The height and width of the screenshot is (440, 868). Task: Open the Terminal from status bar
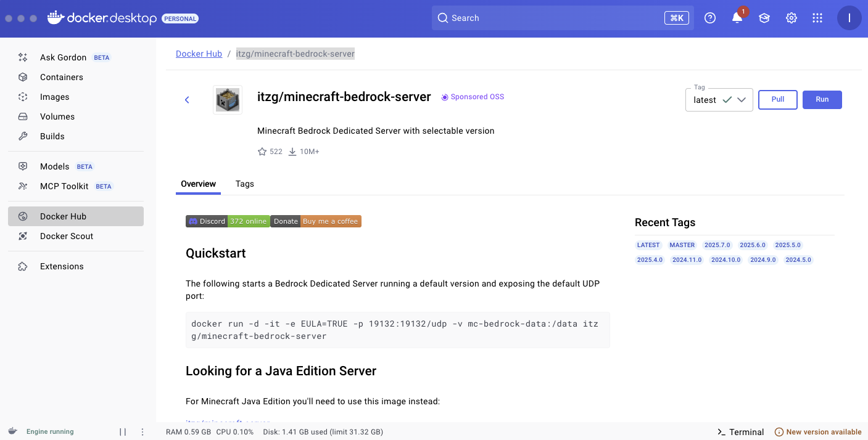pos(741,432)
